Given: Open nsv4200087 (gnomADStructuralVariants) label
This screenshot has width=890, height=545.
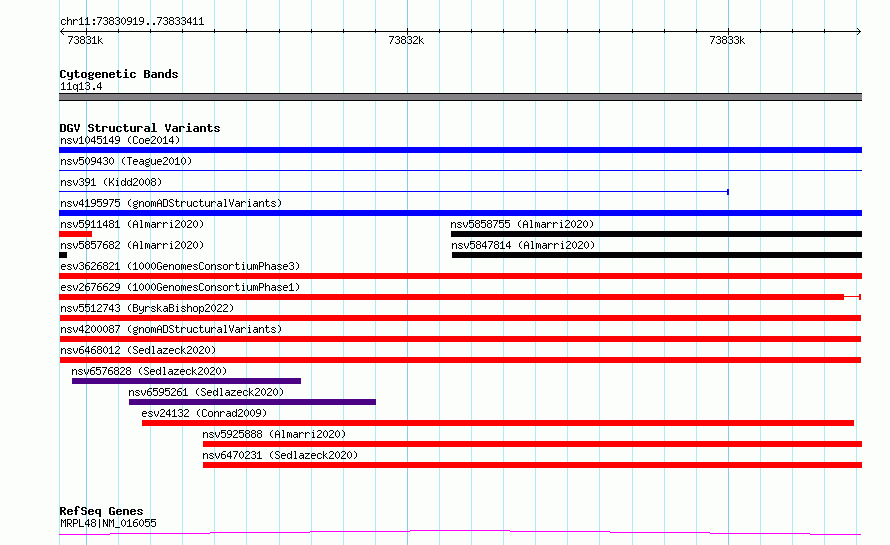Looking at the screenshot, I should tap(171, 329).
